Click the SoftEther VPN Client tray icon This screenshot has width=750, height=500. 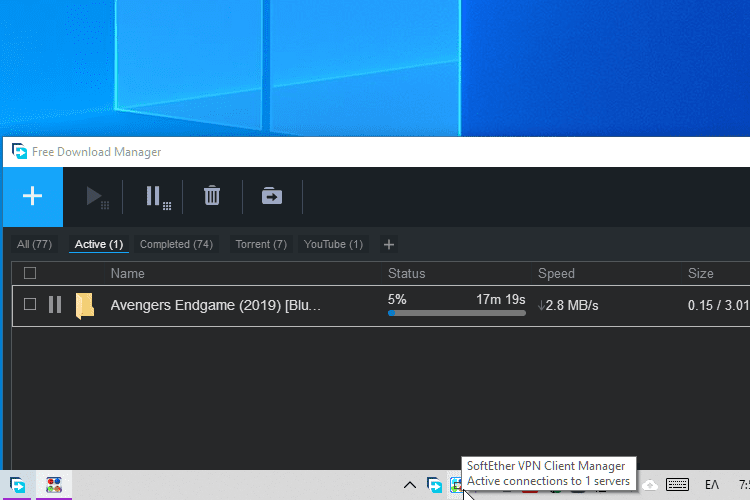pyautogui.click(x=456, y=485)
